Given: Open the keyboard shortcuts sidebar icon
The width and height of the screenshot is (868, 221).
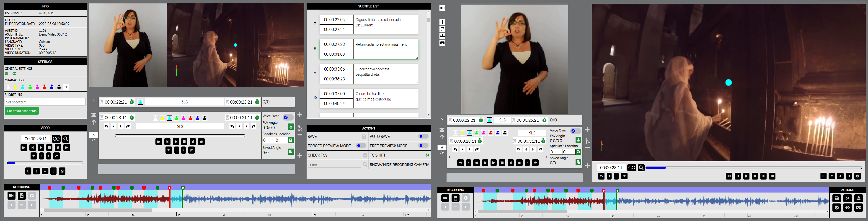Looking at the screenshot, I should coord(442,43).
